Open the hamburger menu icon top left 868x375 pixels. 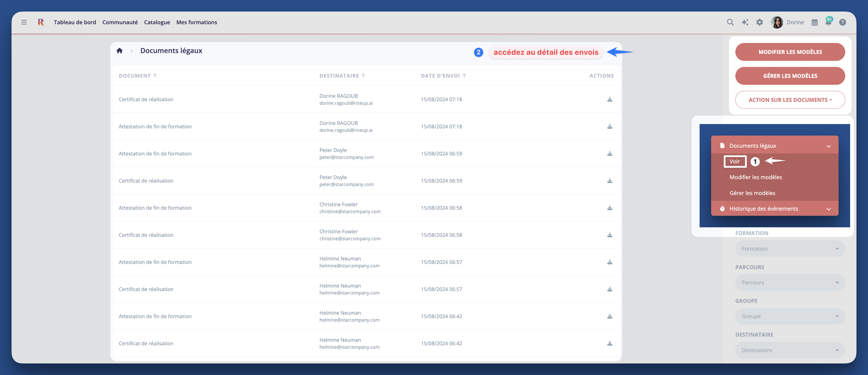coord(24,22)
